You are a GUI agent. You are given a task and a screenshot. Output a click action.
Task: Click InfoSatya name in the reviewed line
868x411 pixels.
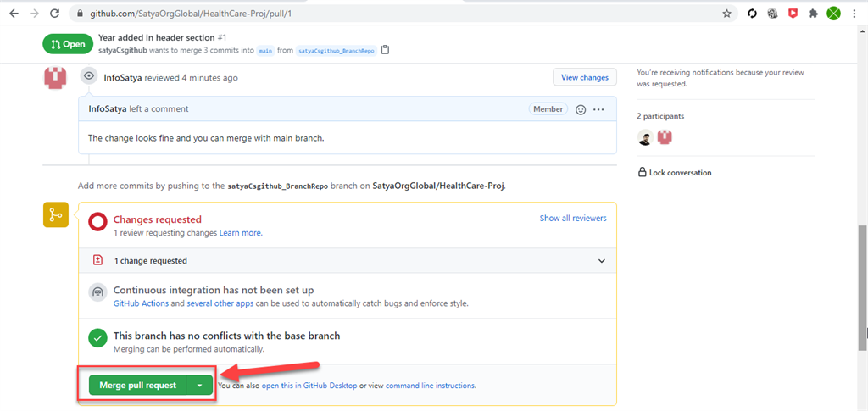(x=123, y=77)
